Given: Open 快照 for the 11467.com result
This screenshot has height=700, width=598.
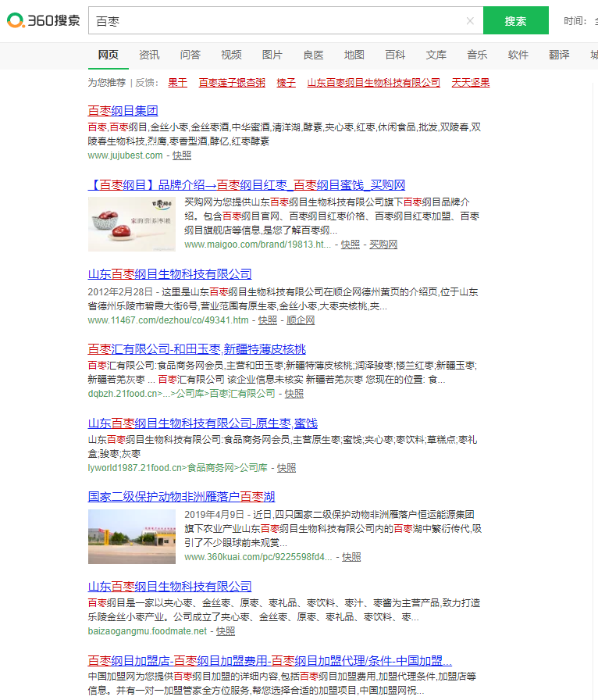Looking at the screenshot, I should (268, 320).
